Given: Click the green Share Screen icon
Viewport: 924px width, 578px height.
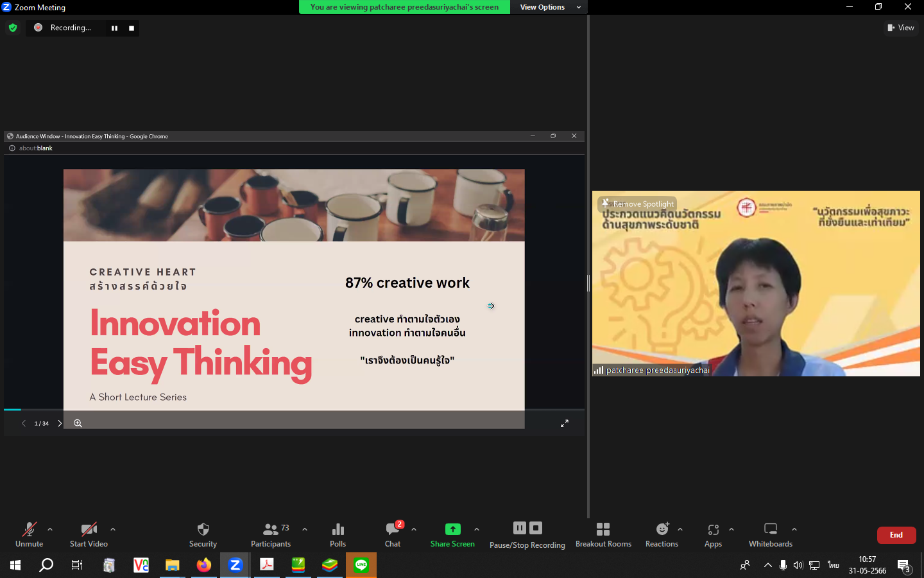Looking at the screenshot, I should coord(452,529).
